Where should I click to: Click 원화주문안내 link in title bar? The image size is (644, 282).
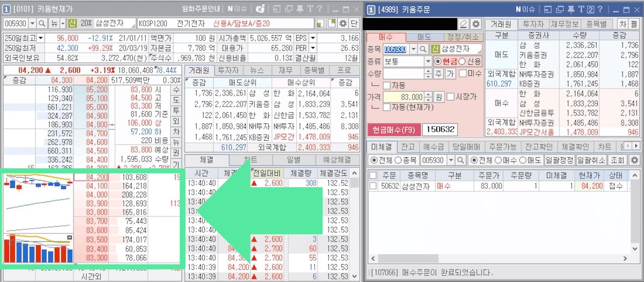(x=202, y=9)
